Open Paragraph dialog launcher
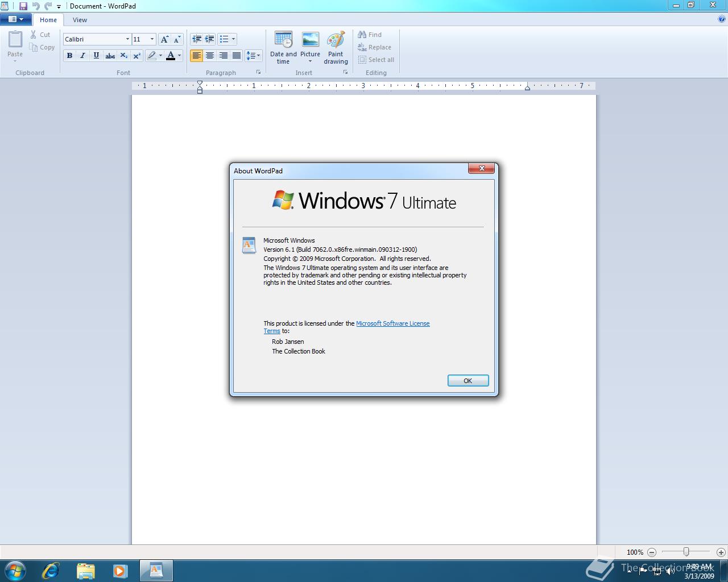The width and height of the screenshot is (728, 582). (259, 72)
